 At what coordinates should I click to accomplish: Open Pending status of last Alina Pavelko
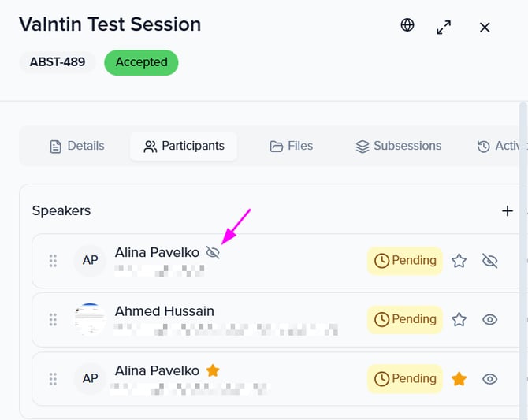405,379
